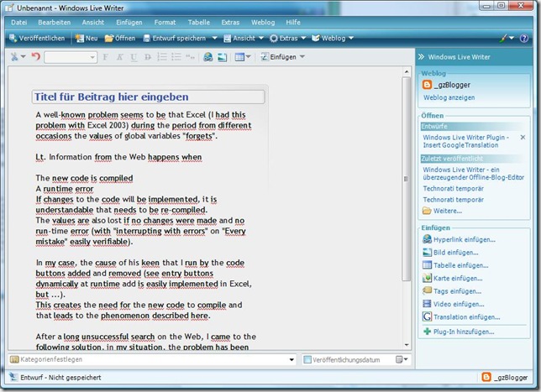Enable the Veröffentlichungsdatum checkbox
The height and width of the screenshot is (392, 541).
click(307, 359)
